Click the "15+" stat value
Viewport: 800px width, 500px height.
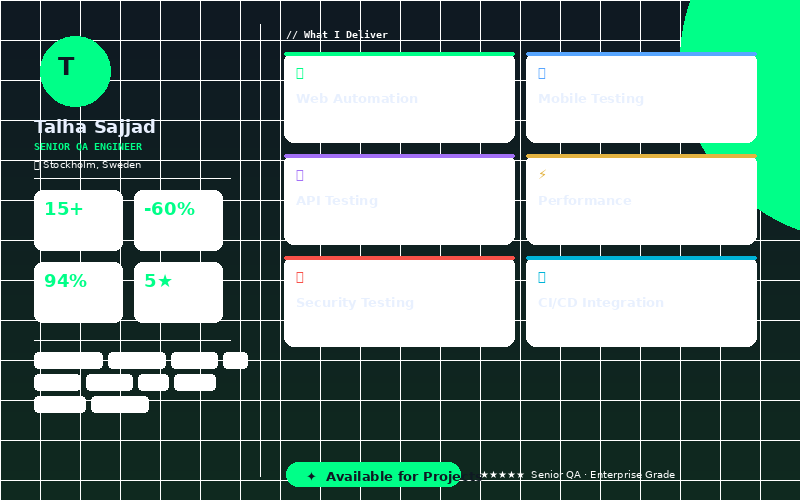pos(63,209)
